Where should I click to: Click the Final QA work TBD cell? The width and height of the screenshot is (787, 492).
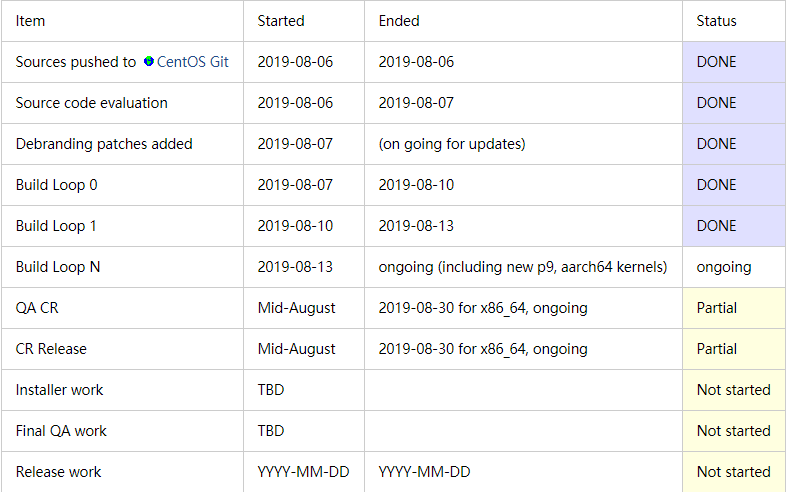[304, 431]
